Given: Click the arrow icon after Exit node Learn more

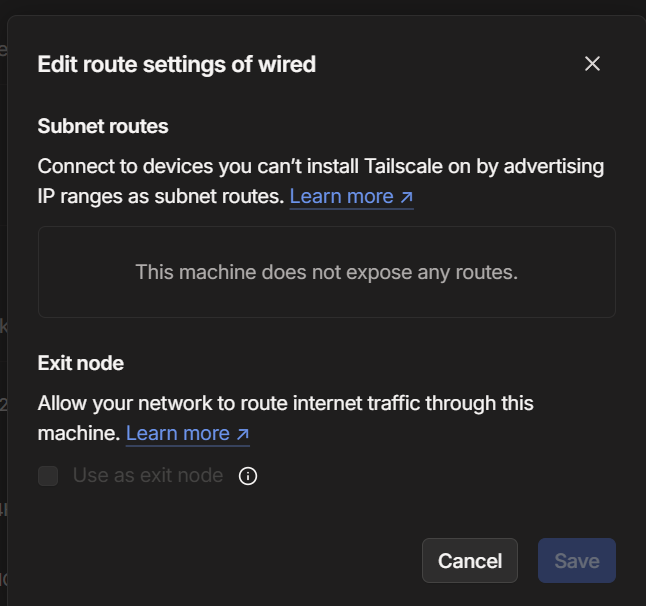Looking at the screenshot, I should point(241,434).
